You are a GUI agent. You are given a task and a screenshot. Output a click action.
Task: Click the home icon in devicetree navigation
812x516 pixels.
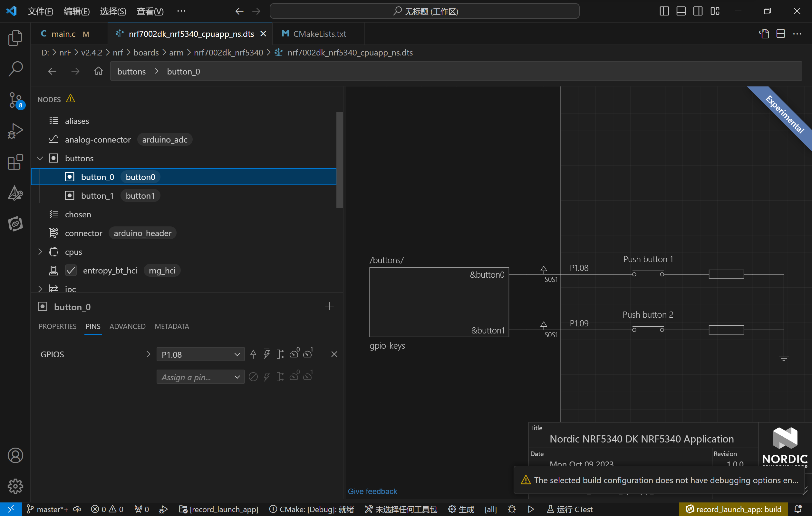click(99, 71)
